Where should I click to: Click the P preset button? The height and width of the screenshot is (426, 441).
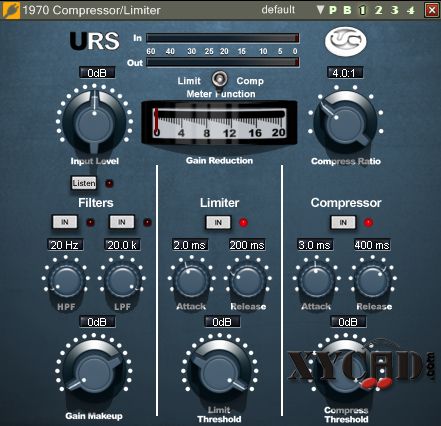click(333, 10)
